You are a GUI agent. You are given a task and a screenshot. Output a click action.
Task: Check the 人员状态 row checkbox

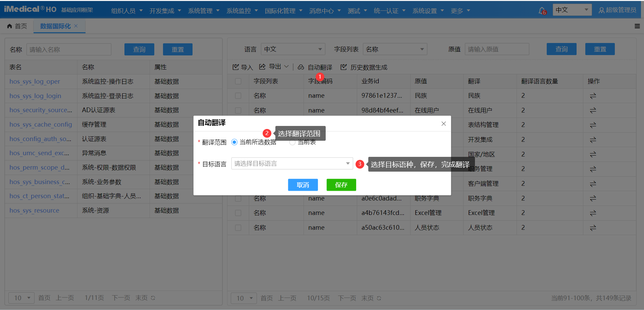pyautogui.click(x=238, y=228)
